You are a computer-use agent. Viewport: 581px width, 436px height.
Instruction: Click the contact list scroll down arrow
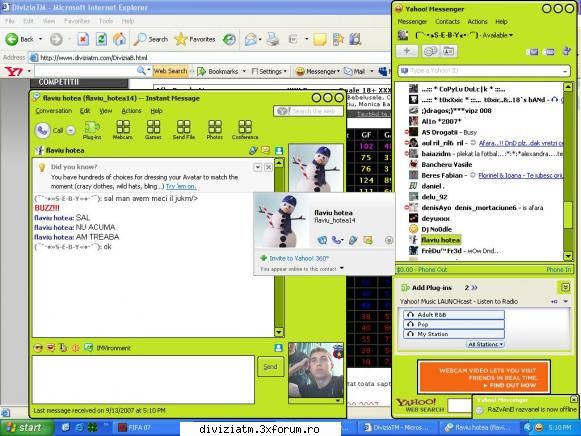[568, 256]
